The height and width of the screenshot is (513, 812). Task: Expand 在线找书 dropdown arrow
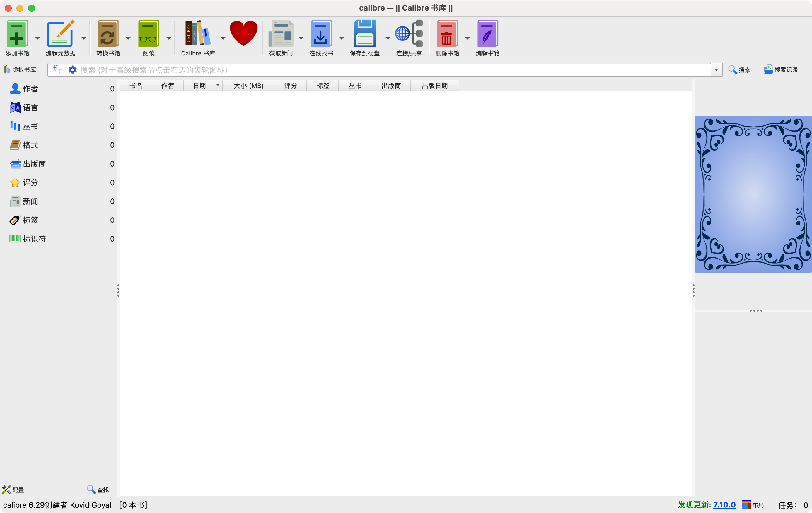(342, 38)
